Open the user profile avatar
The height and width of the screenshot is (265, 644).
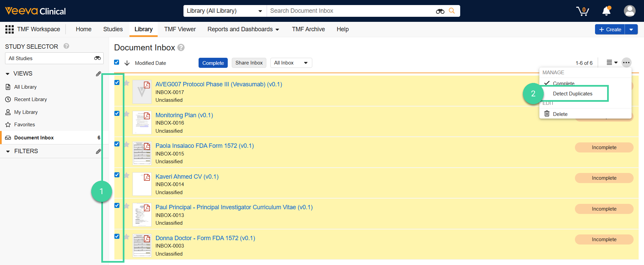(629, 11)
